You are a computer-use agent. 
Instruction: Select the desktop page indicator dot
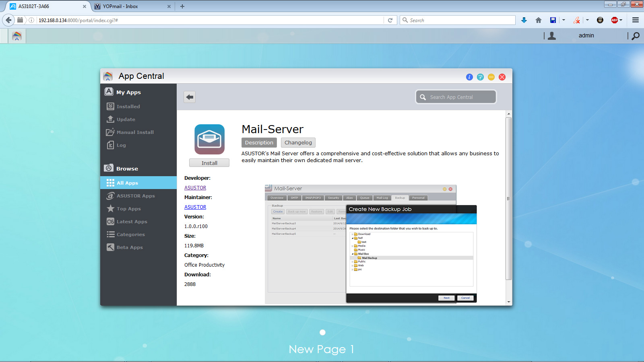point(322,332)
